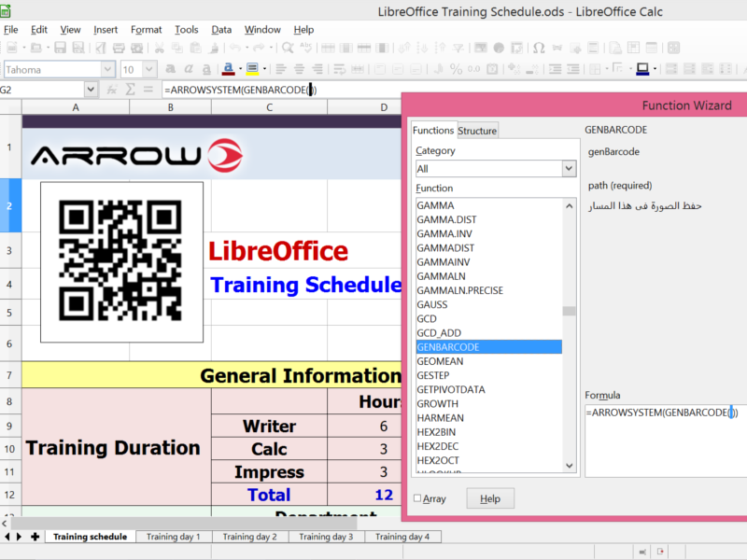Image resolution: width=747 pixels, height=560 pixels.
Task: Toggle bold formatting in the toolbar
Action: pos(170,68)
